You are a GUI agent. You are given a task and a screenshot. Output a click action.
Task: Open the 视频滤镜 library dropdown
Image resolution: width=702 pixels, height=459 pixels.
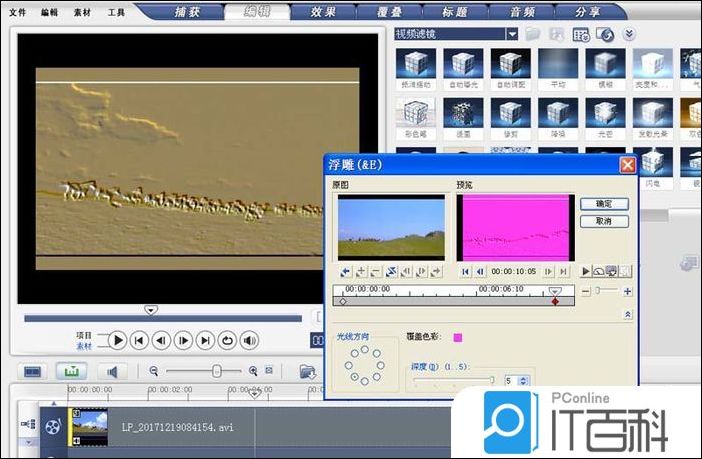(x=512, y=34)
